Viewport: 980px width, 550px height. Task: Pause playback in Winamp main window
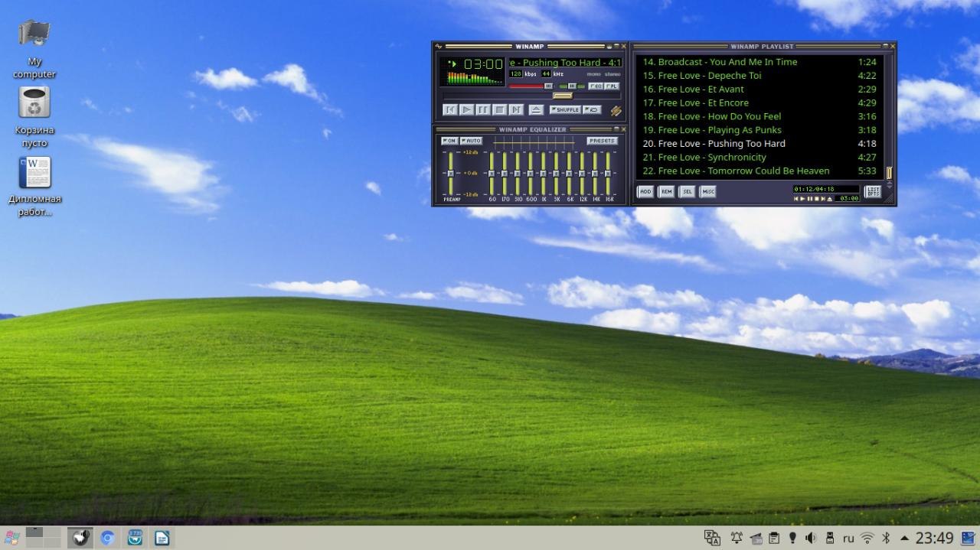click(x=483, y=109)
